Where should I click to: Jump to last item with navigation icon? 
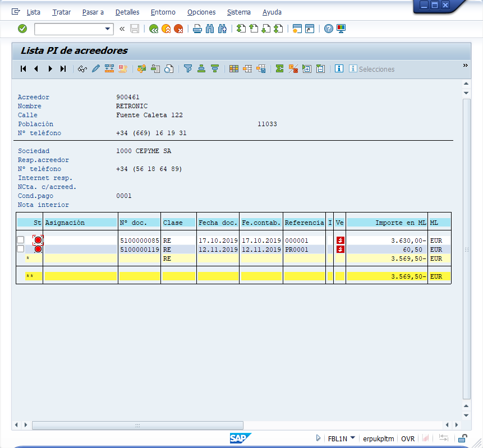(x=63, y=68)
